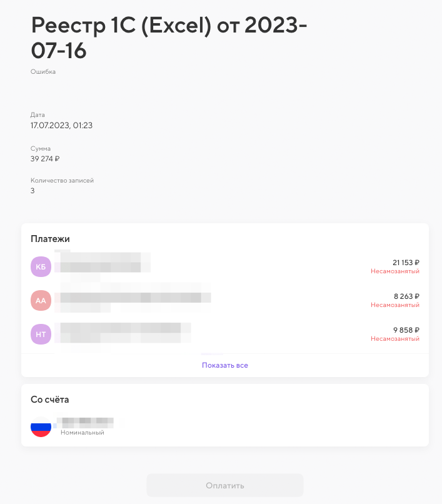Click the Платежи section heading
Viewport: 442px width, 504px height.
pyautogui.click(x=50, y=239)
